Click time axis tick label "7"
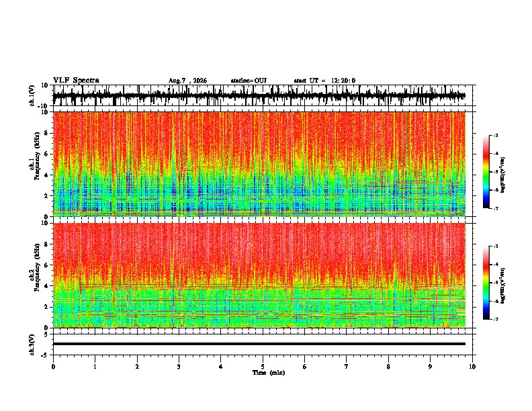532x411 pixels. tap(347, 367)
